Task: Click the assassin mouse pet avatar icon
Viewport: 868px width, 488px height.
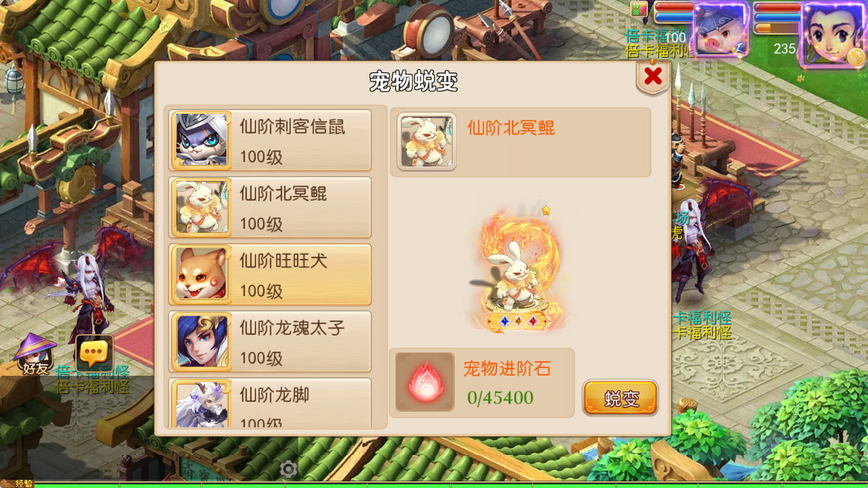Action: tap(202, 140)
